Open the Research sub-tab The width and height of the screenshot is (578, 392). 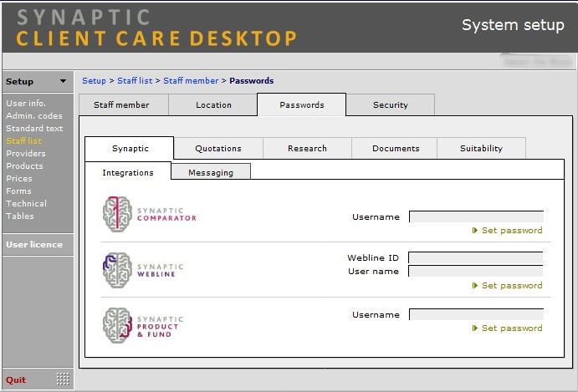click(x=307, y=149)
